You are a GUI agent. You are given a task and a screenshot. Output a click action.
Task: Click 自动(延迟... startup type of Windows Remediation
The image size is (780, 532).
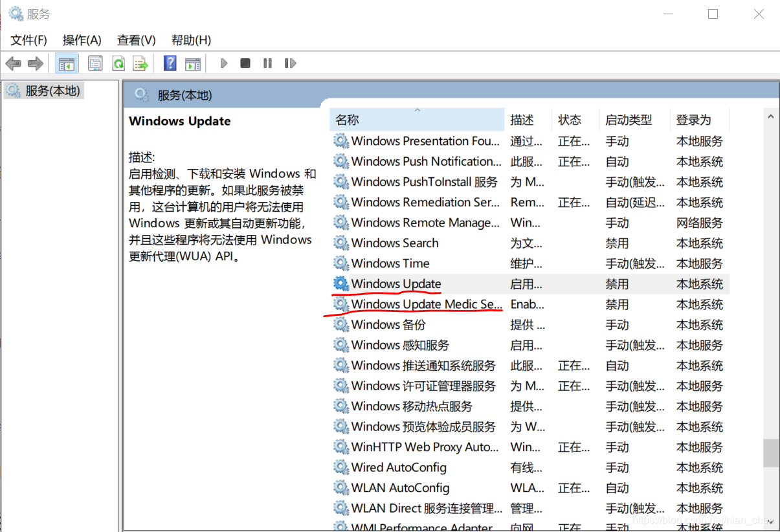pos(635,202)
